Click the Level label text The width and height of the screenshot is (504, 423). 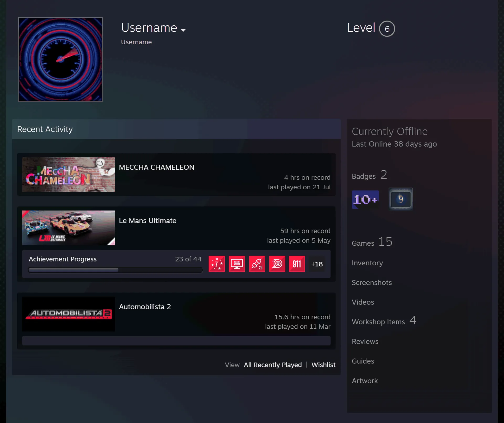point(361,28)
